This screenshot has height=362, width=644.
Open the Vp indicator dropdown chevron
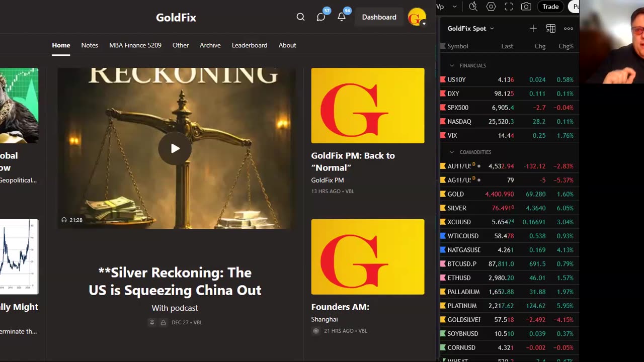454,7
